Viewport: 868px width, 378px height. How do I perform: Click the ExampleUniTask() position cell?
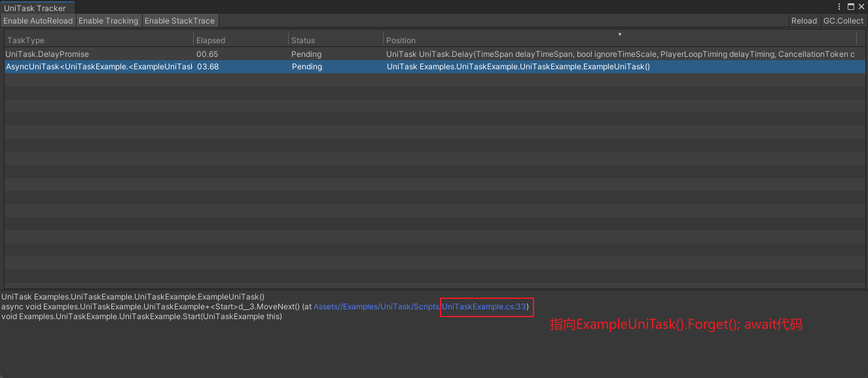point(518,67)
